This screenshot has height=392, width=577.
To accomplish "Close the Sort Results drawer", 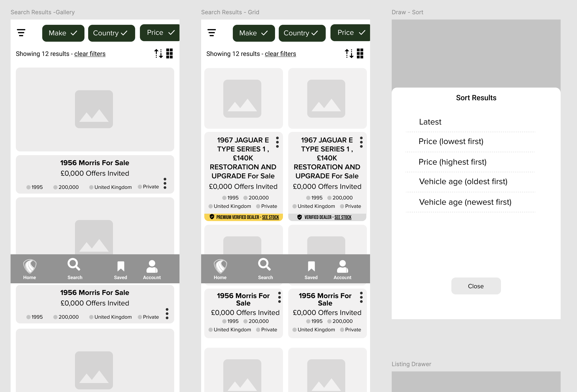I will pos(476,286).
